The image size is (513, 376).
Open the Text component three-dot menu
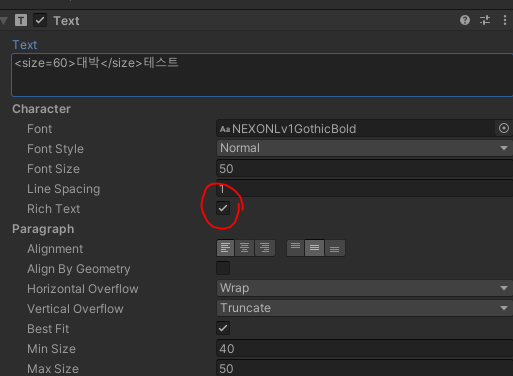(x=505, y=20)
